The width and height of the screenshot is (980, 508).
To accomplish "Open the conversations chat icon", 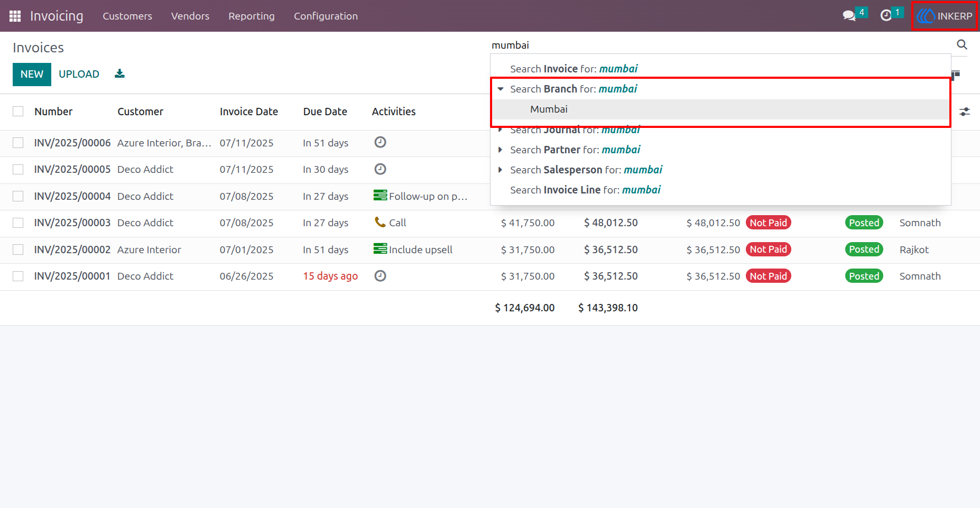I will click(x=849, y=16).
